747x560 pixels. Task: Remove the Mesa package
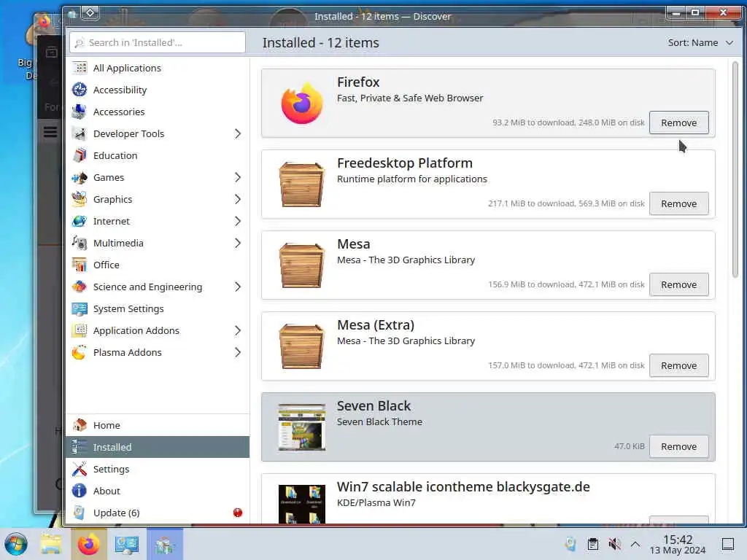[679, 285]
